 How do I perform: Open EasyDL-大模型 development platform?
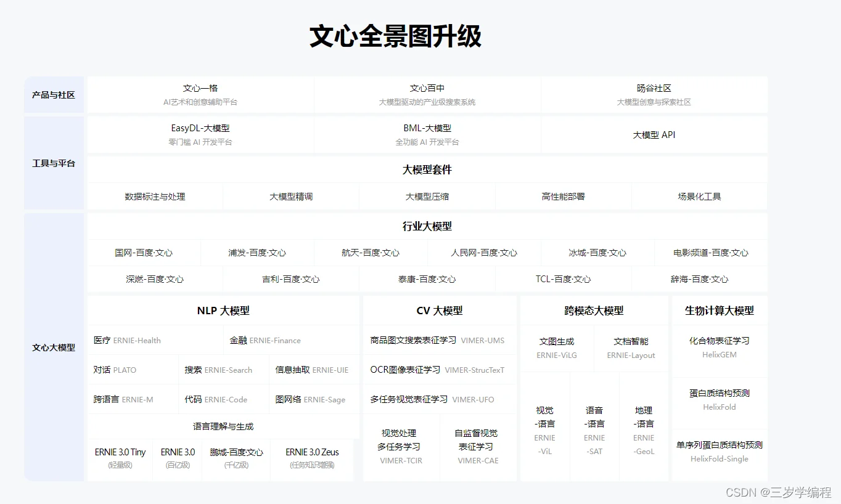pyautogui.click(x=200, y=134)
